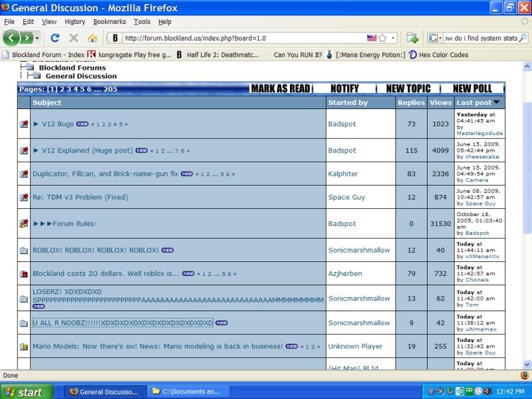Open the View menu
532x399 pixels.
pos(49,22)
